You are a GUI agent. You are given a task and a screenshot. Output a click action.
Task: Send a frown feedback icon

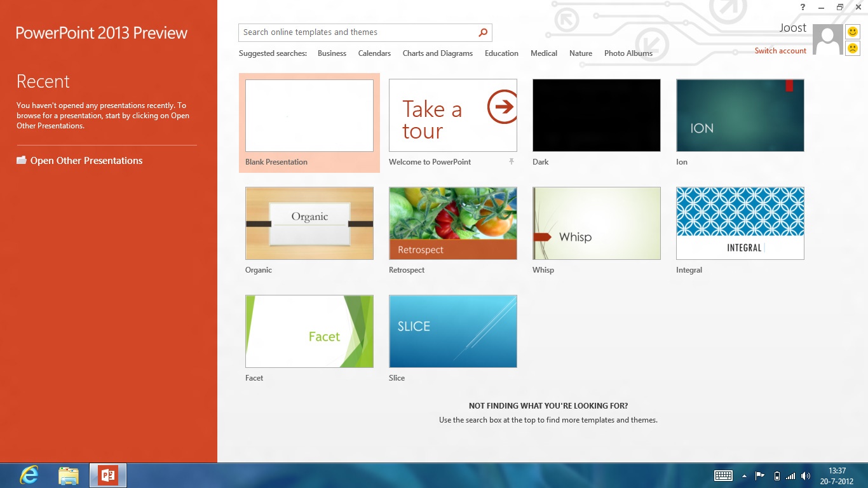click(x=853, y=48)
